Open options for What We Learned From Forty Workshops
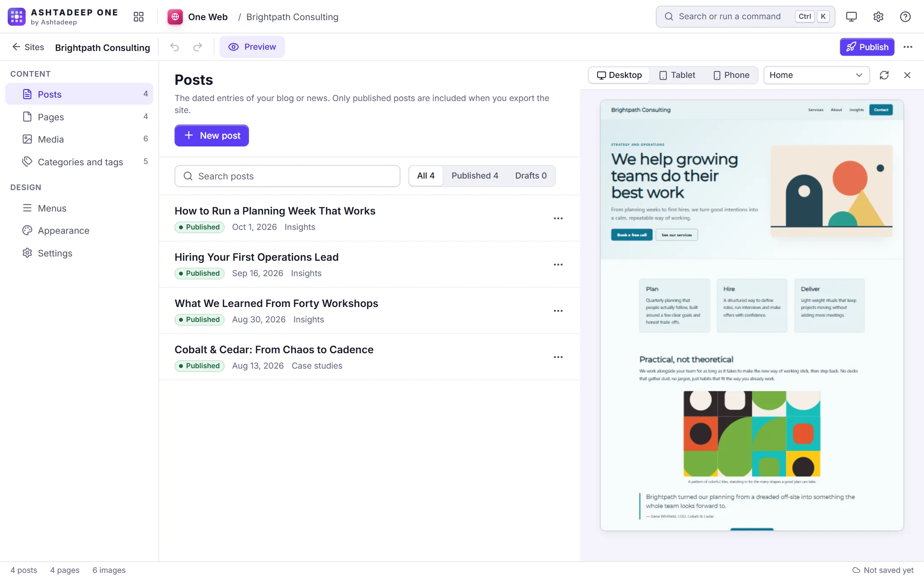924x578 pixels. tap(558, 311)
